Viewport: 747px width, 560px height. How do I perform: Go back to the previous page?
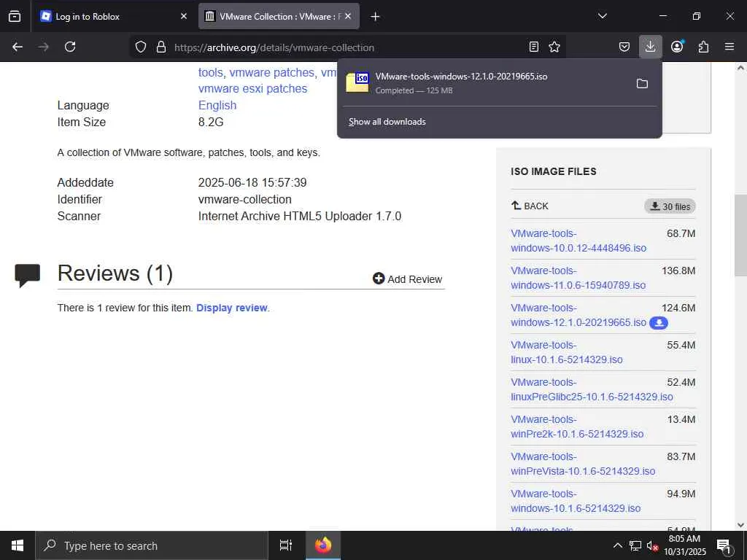18,47
